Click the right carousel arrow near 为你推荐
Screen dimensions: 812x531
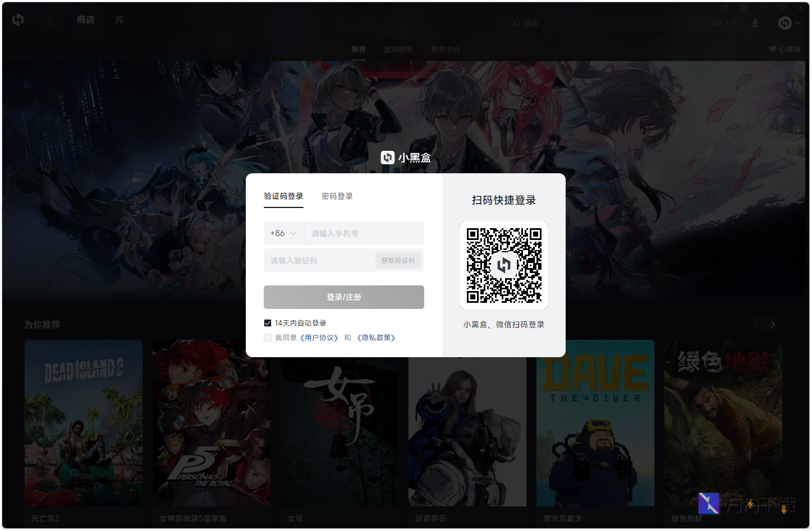pyautogui.click(x=772, y=324)
